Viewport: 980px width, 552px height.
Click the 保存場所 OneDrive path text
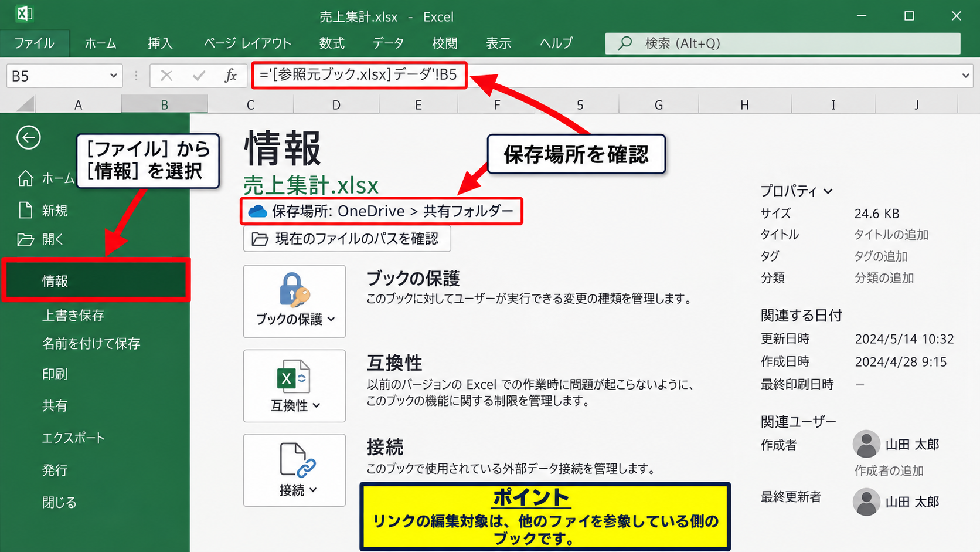392,211
